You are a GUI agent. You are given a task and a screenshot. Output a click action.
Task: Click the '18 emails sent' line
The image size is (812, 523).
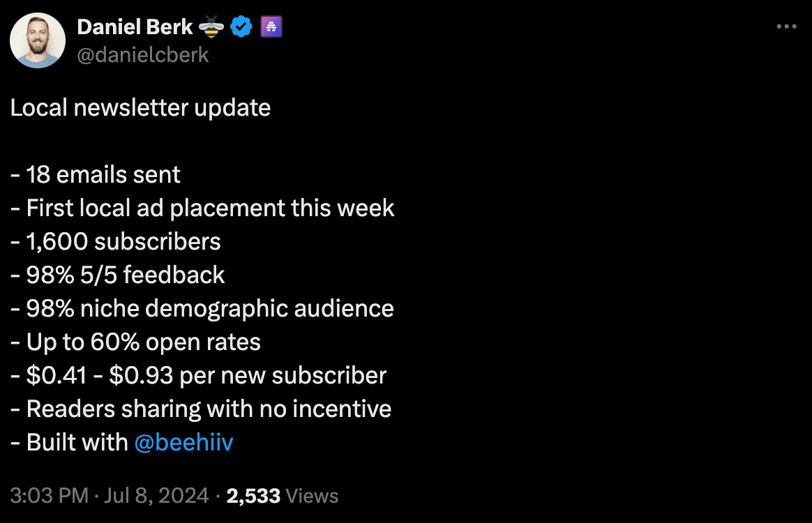96,174
